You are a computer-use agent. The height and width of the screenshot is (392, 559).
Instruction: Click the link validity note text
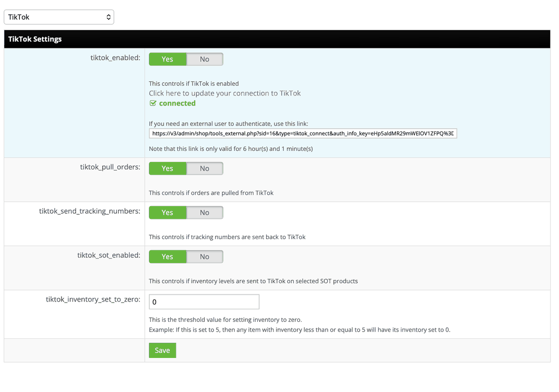231,149
